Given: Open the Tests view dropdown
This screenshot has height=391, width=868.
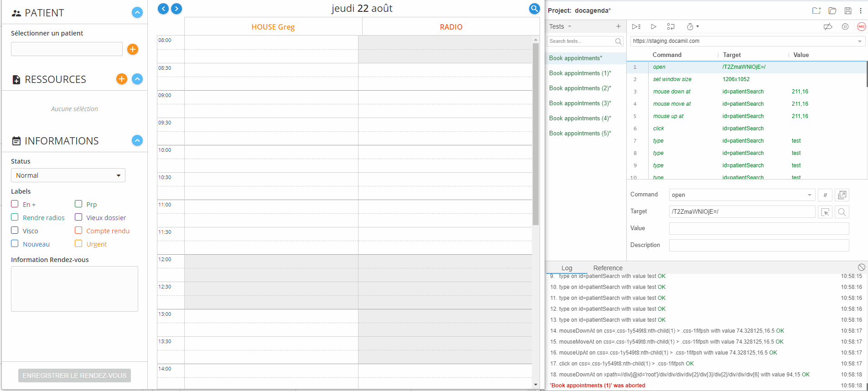Looking at the screenshot, I should (560, 26).
